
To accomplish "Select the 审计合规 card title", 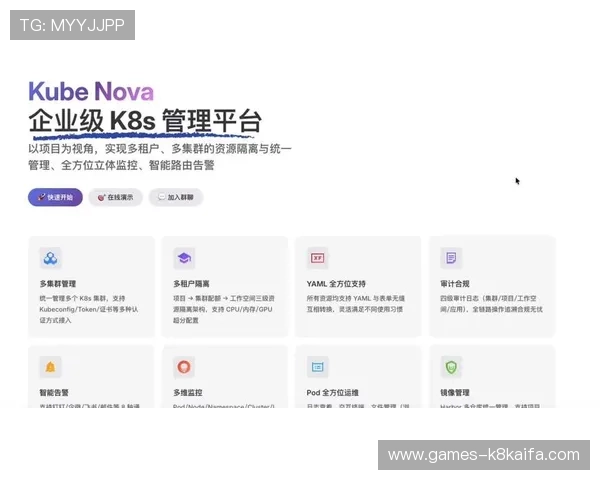I will click(x=455, y=284).
